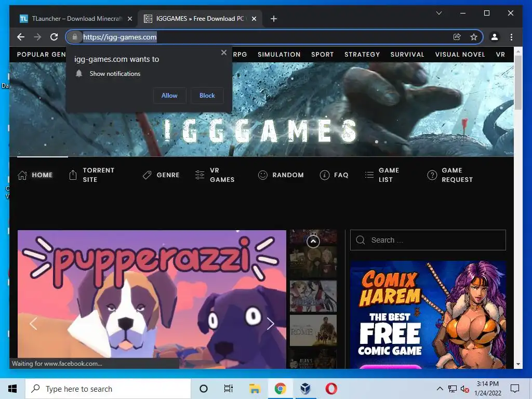Move thumbnail strip up with chevron
532x399 pixels.
(313, 242)
